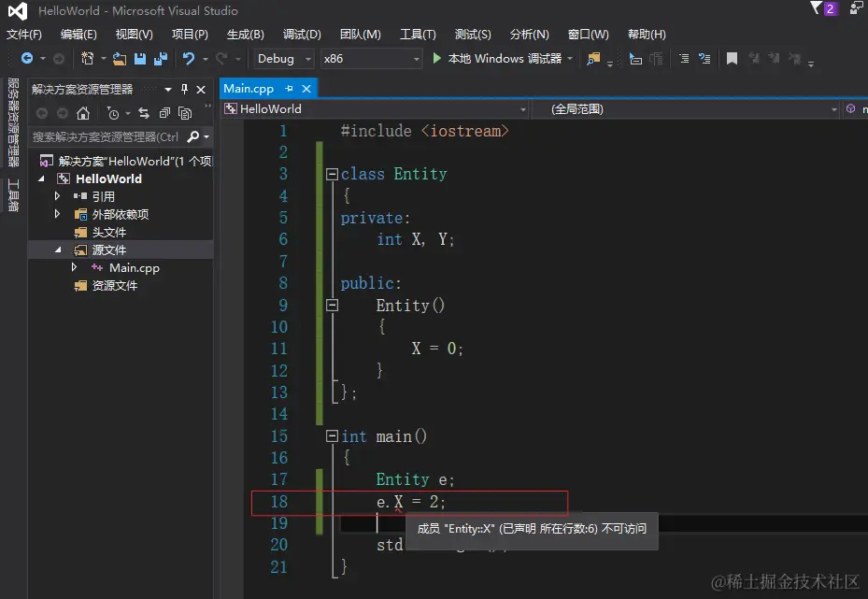Toggle pin on Main.cpp tab

290,88
